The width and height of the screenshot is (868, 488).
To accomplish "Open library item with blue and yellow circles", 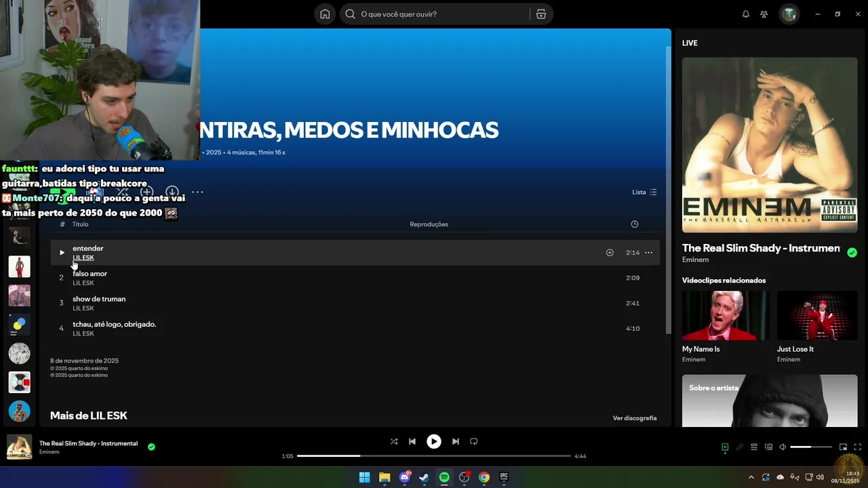I will tap(19, 324).
